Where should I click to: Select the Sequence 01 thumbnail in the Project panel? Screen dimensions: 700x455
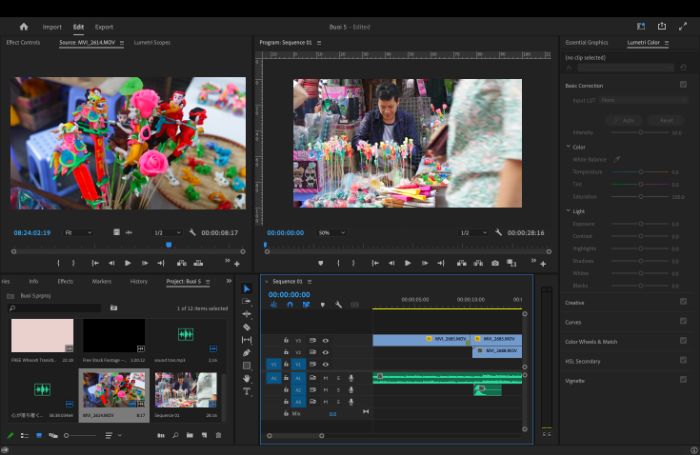click(x=186, y=390)
